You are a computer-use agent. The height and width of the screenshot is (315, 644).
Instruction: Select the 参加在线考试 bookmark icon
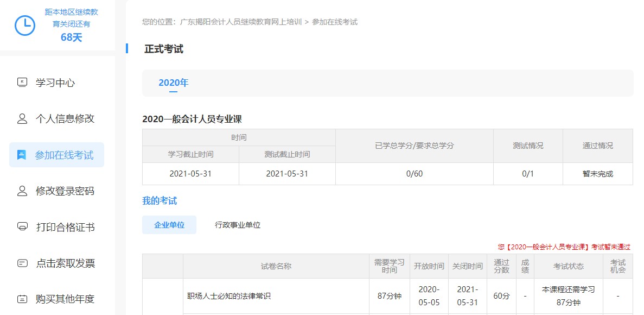(22, 155)
